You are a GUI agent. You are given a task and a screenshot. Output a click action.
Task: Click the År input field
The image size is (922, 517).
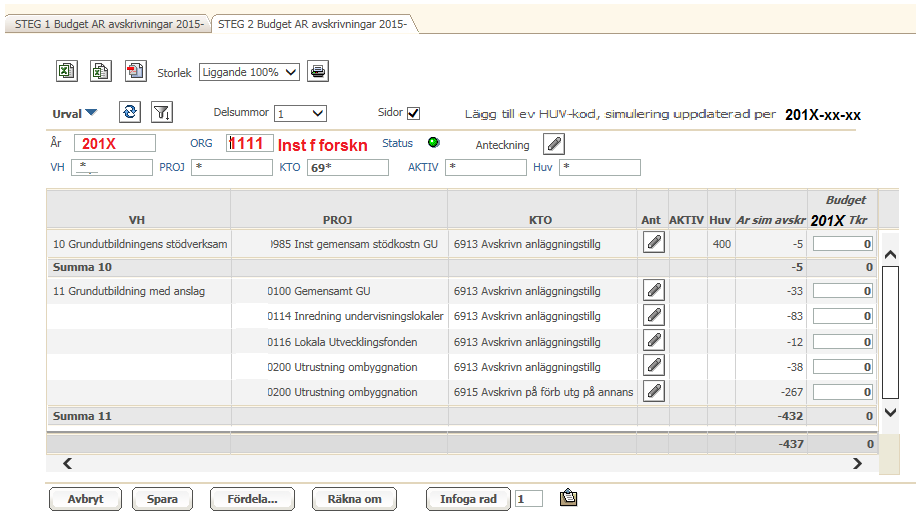(115, 144)
